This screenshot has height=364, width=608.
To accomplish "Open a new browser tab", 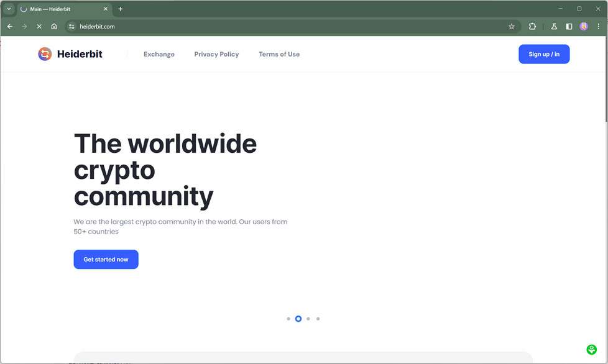I will pyautogui.click(x=121, y=9).
